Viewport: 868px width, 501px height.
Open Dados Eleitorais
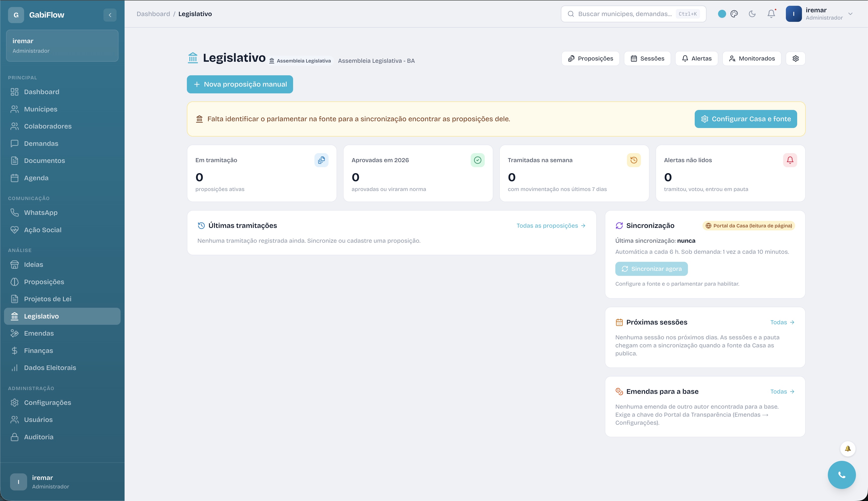[x=62, y=368]
